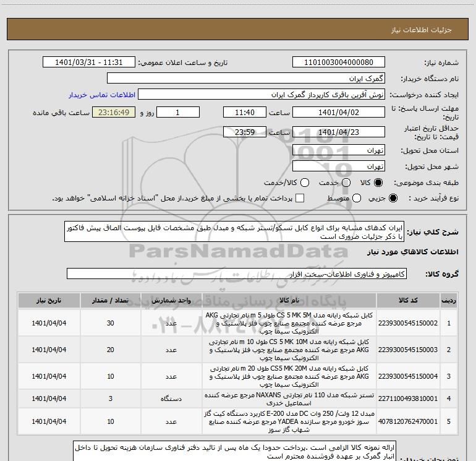Click the response deadline date 1401/04/02
This screenshot has height=461, width=476.
coord(339,112)
